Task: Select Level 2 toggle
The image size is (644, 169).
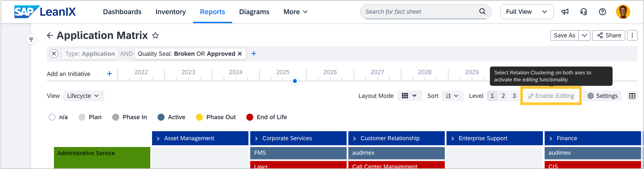Action: tap(503, 96)
